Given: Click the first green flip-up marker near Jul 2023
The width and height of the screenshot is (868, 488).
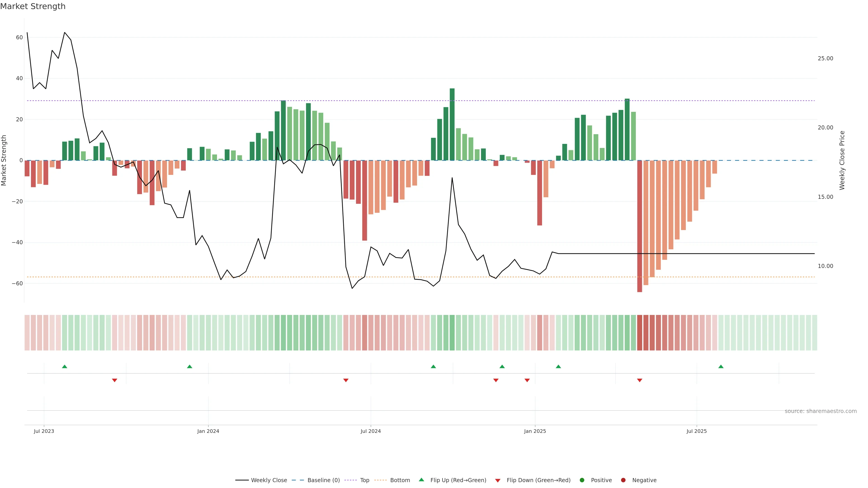Looking at the screenshot, I should [x=65, y=366].
